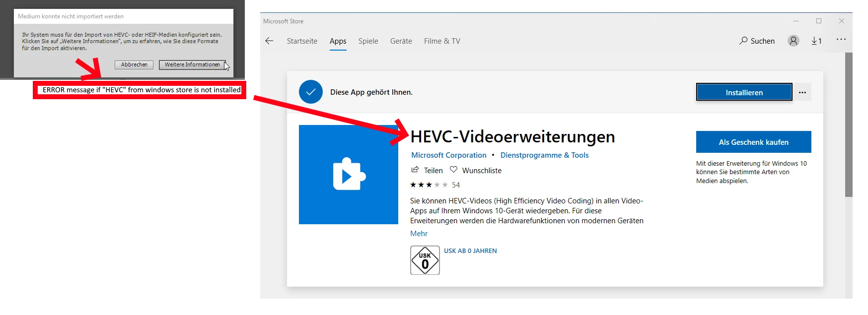This screenshot has width=868, height=315.
Task: Open the ellipsis menu beside Installieren
Action: point(802,92)
